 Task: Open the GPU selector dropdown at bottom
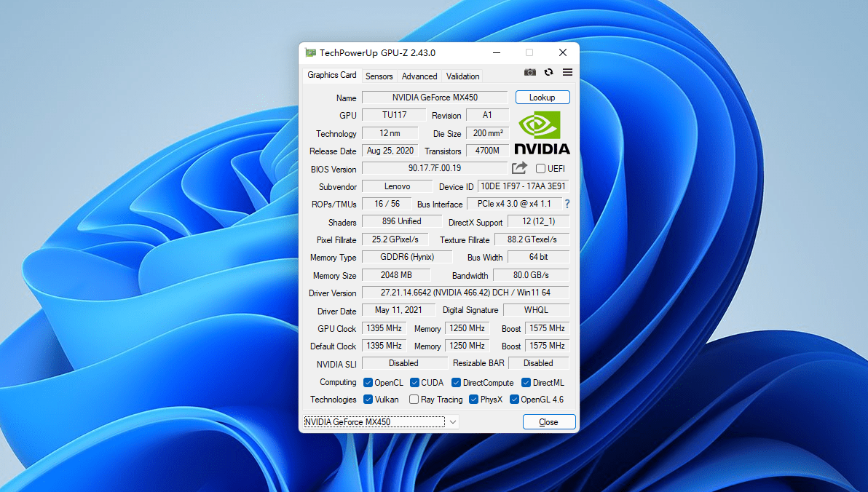[x=452, y=421]
